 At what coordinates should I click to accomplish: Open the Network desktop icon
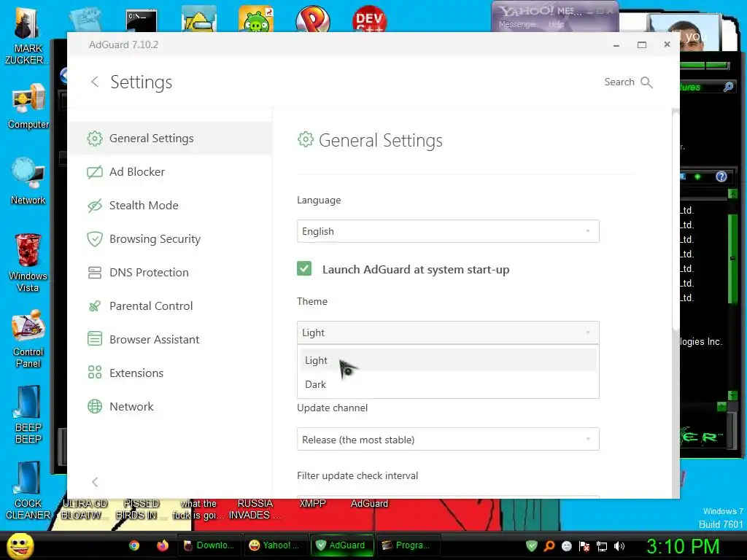coord(28,182)
